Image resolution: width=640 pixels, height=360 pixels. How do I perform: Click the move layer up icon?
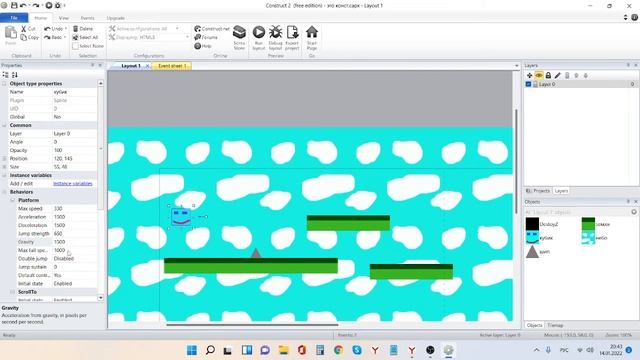(576, 76)
